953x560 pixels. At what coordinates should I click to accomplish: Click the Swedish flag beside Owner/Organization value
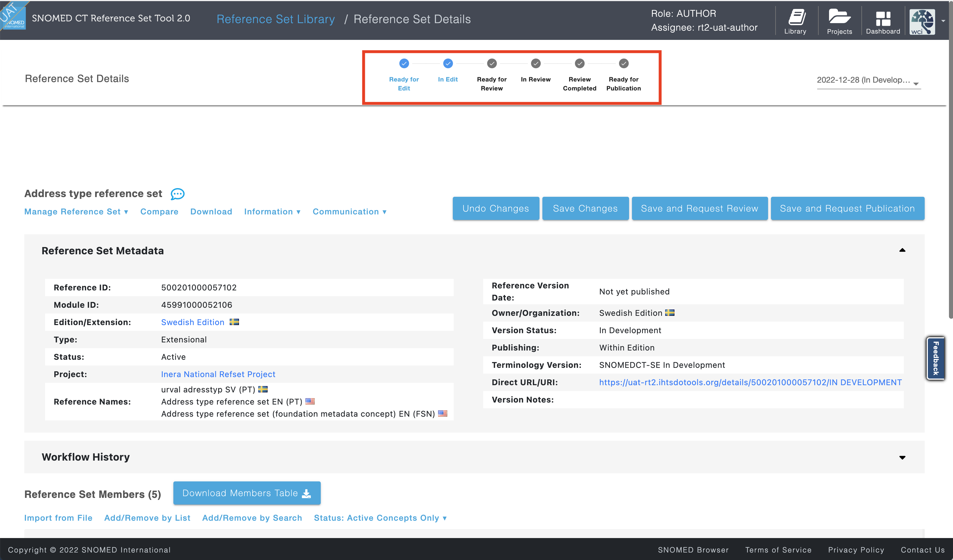pos(669,312)
